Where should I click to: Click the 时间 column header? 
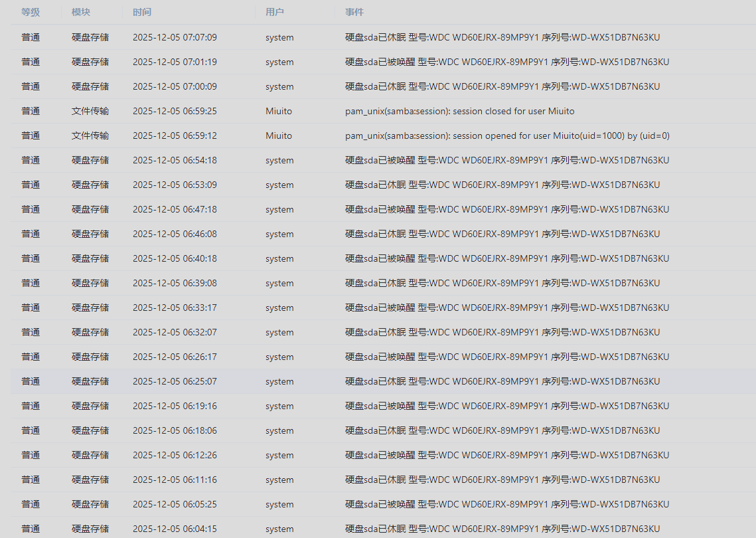[142, 12]
